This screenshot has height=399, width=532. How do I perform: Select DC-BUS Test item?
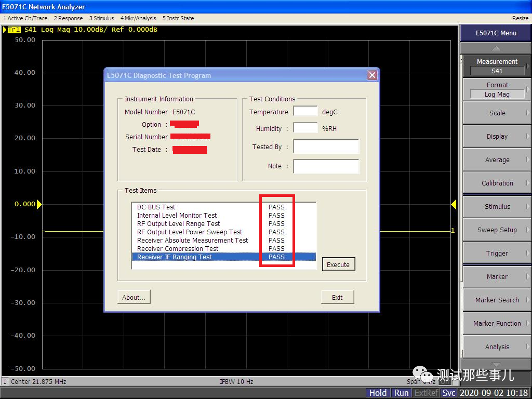pos(223,207)
